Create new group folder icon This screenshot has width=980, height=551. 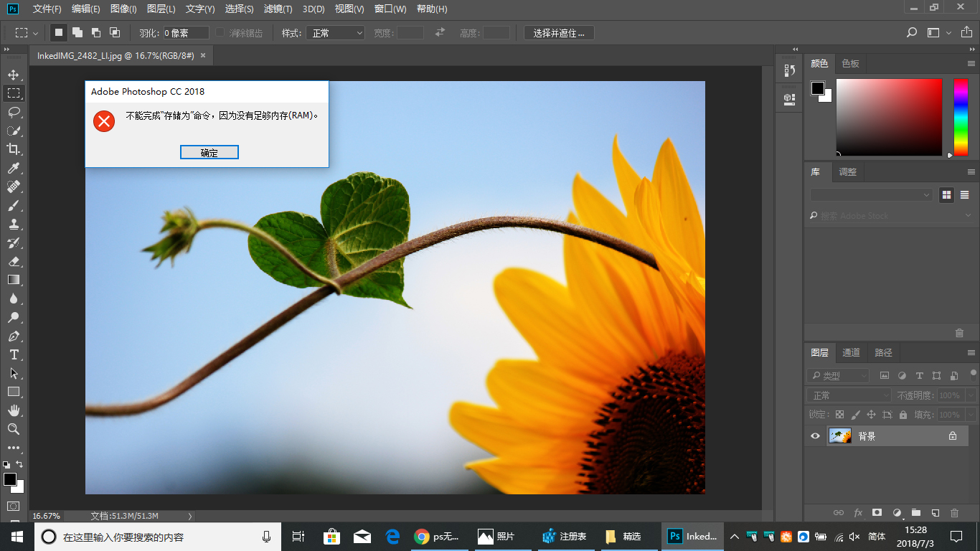point(915,513)
